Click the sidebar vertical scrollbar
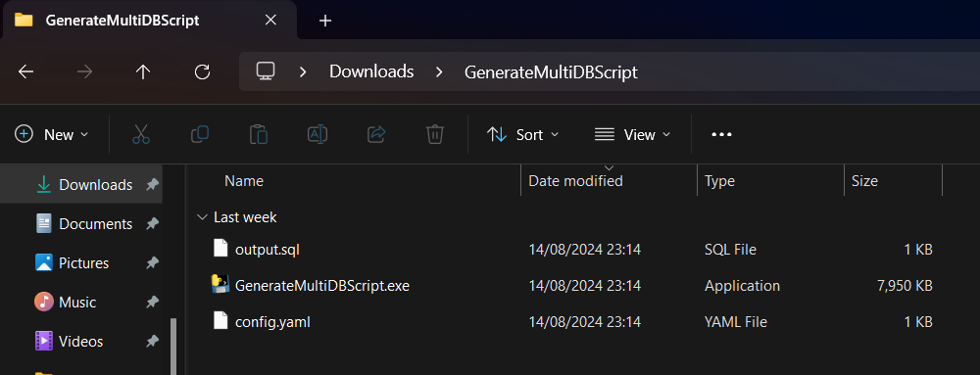The height and width of the screenshot is (375, 980). point(173,347)
